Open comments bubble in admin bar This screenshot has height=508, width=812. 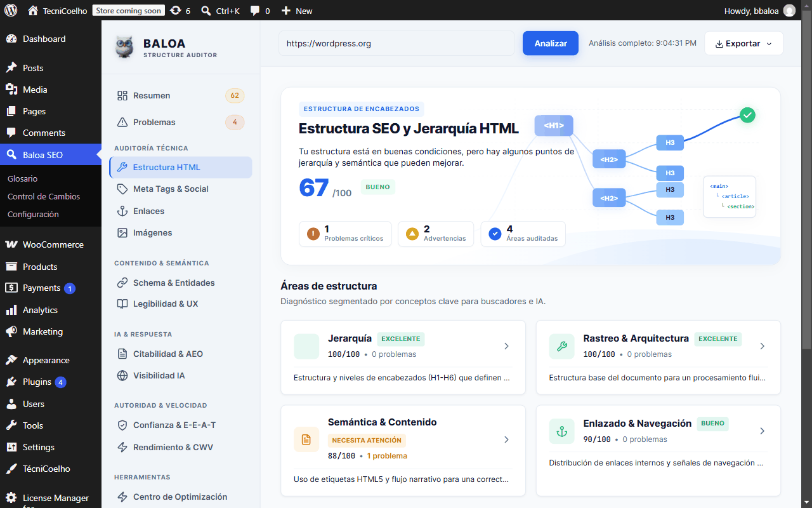[255, 11]
